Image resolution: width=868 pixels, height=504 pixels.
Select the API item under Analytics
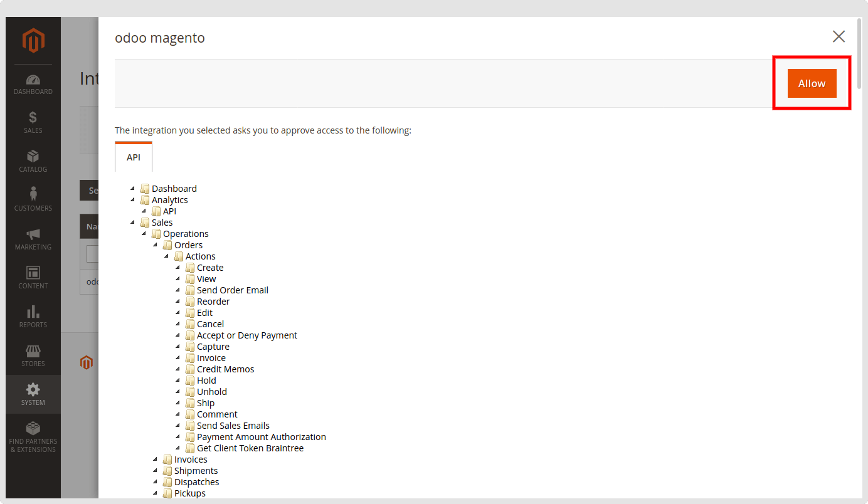click(x=169, y=211)
